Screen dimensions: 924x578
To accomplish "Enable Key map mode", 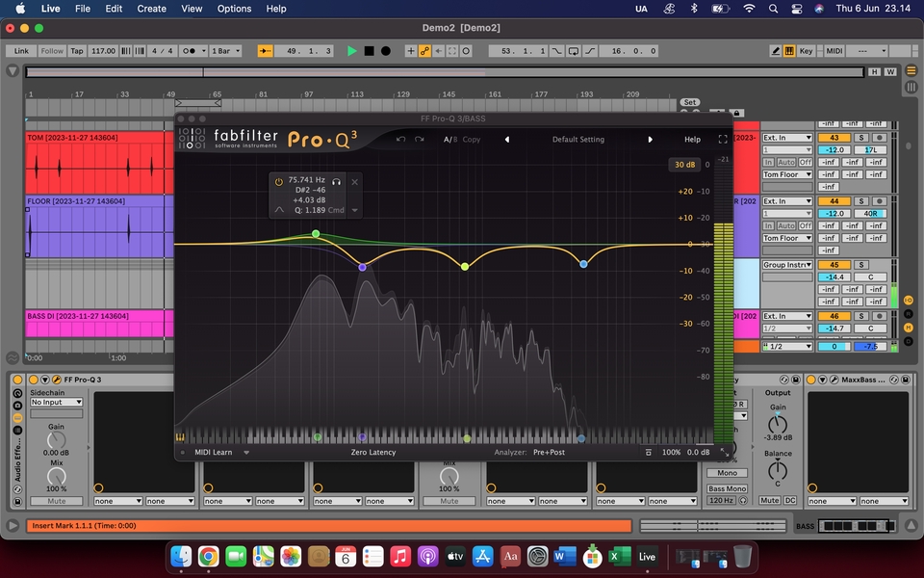I will [x=806, y=51].
